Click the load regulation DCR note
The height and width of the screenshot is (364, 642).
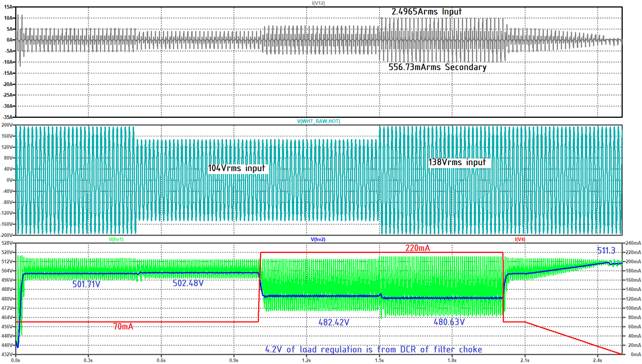(374, 349)
